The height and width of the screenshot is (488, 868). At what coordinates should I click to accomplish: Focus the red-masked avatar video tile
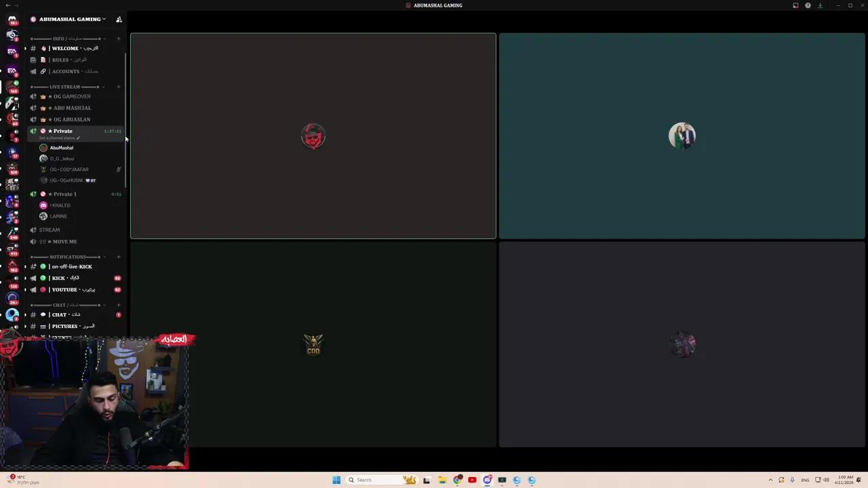pos(313,136)
